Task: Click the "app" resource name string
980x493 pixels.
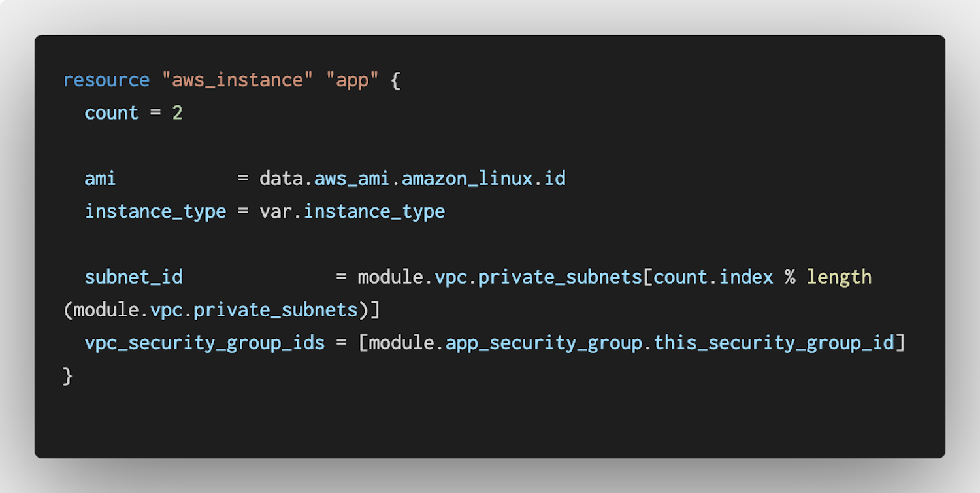Action: pyautogui.click(x=352, y=80)
